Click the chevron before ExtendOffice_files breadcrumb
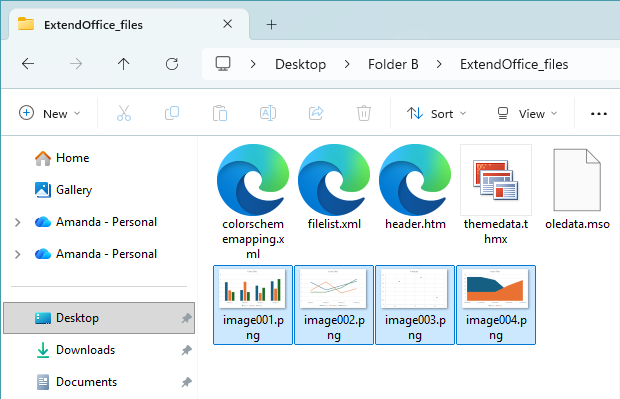Image resolution: width=620 pixels, height=399 pixels. (x=439, y=64)
